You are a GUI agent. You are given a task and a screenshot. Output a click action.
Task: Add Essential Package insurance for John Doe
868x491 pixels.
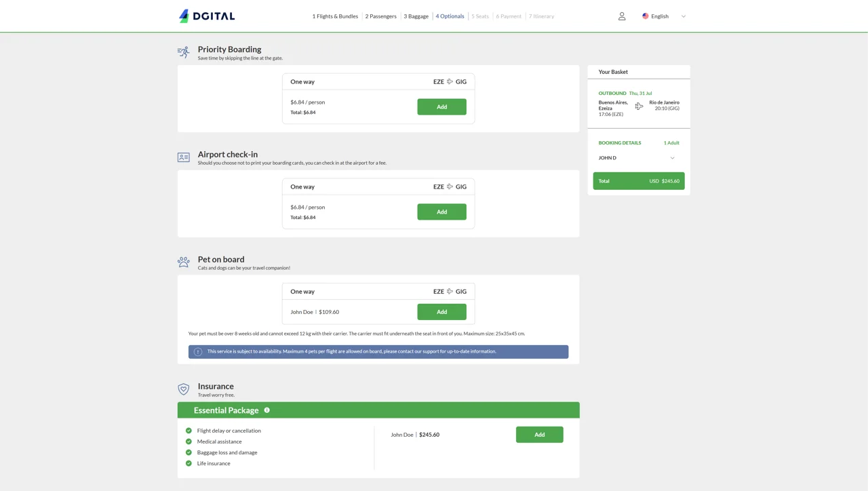click(x=539, y=435)
